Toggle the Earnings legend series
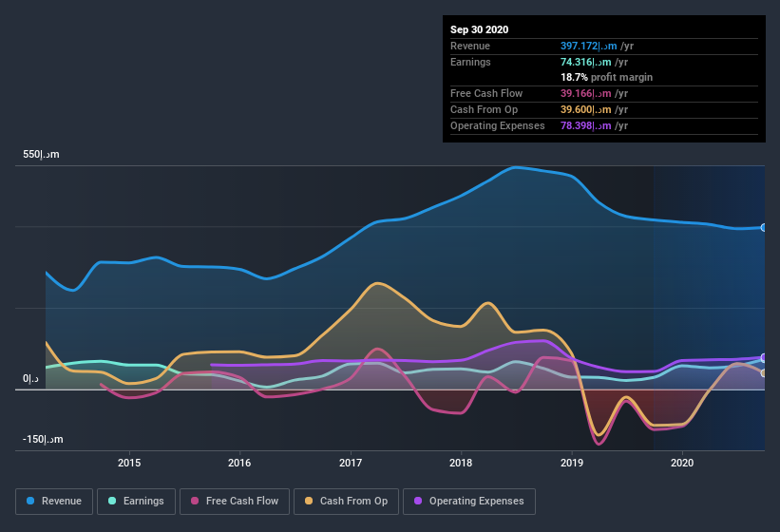Image resolution: width=780 pixels, height=532 pixels. point(136,502)
